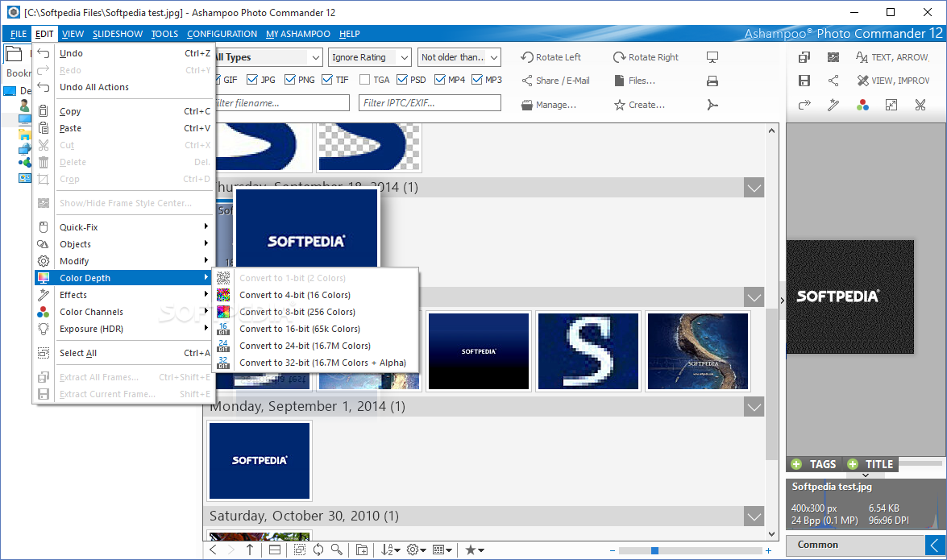
Task: Collapse the Monday, September 1, 2014 group
Action: coord(754,407)
